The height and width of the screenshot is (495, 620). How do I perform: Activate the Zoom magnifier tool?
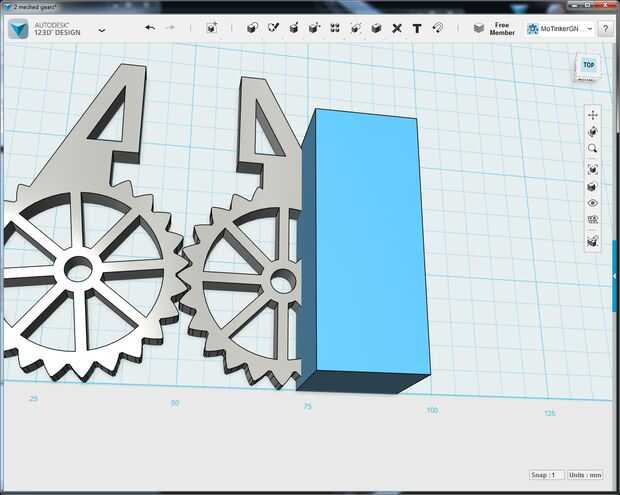coord(593,149)
